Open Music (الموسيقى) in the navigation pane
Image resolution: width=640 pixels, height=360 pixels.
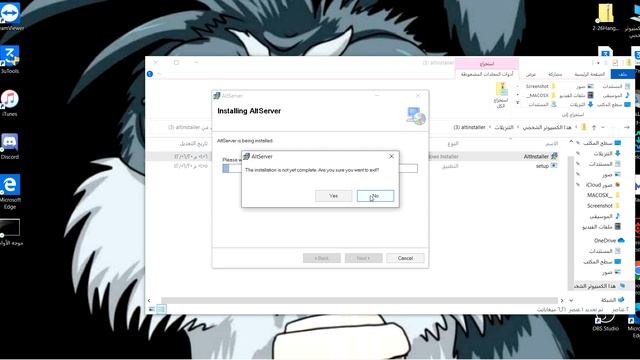coord(604,216)
